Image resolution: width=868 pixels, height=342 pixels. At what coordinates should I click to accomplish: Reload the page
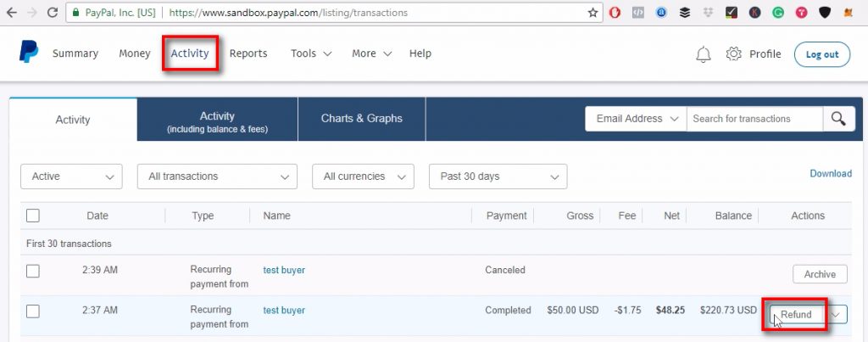[53, 13]
